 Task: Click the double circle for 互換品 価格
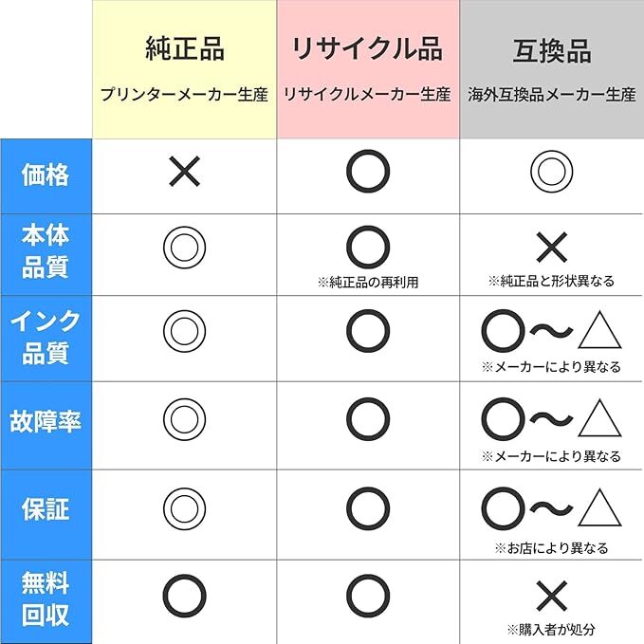point(551,172)
